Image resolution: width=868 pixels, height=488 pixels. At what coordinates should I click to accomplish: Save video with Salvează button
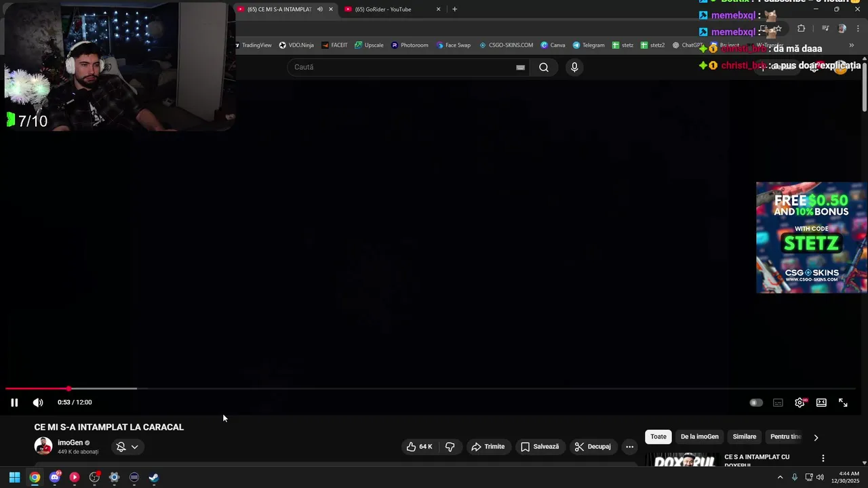pyautogui.click(x=540, y=447)
